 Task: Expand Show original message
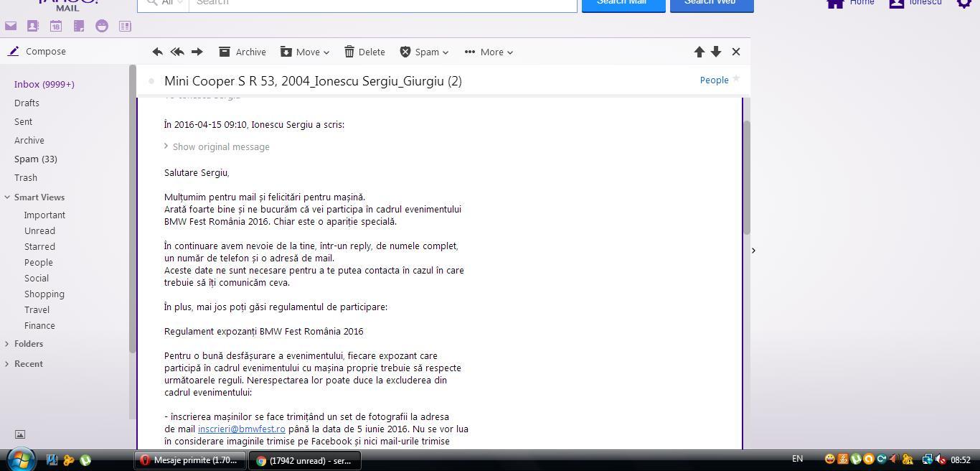click(x=220, y=146)
